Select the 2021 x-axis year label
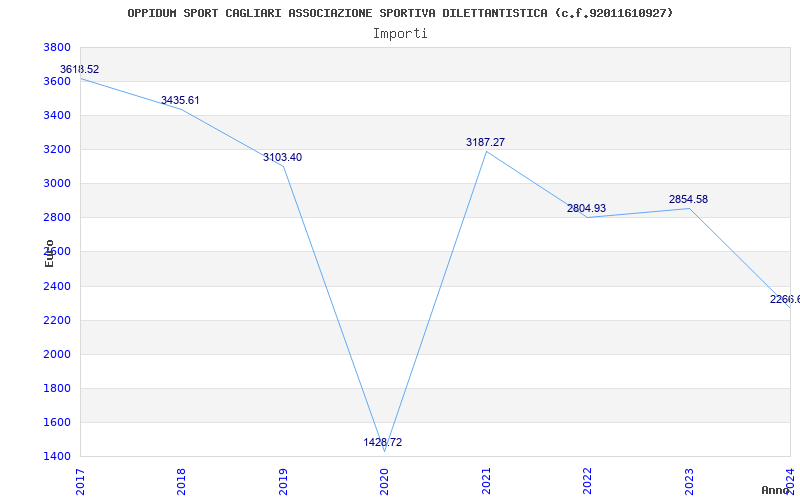The image size is (800, 500). (486, 482)
